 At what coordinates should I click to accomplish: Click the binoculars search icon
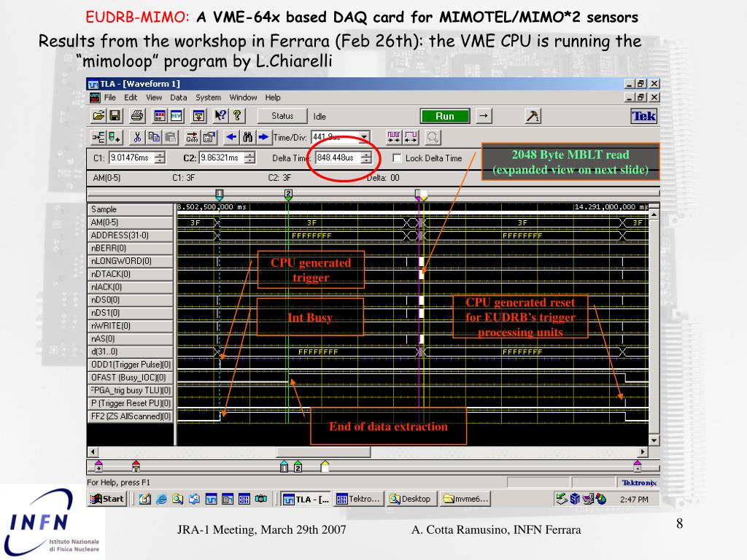(x=248, y=138)
